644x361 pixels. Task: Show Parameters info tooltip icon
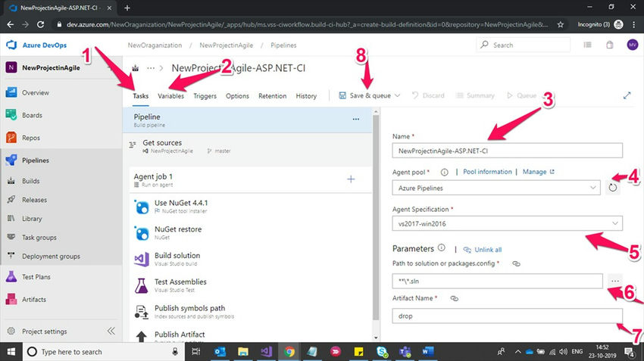point(441,247)
